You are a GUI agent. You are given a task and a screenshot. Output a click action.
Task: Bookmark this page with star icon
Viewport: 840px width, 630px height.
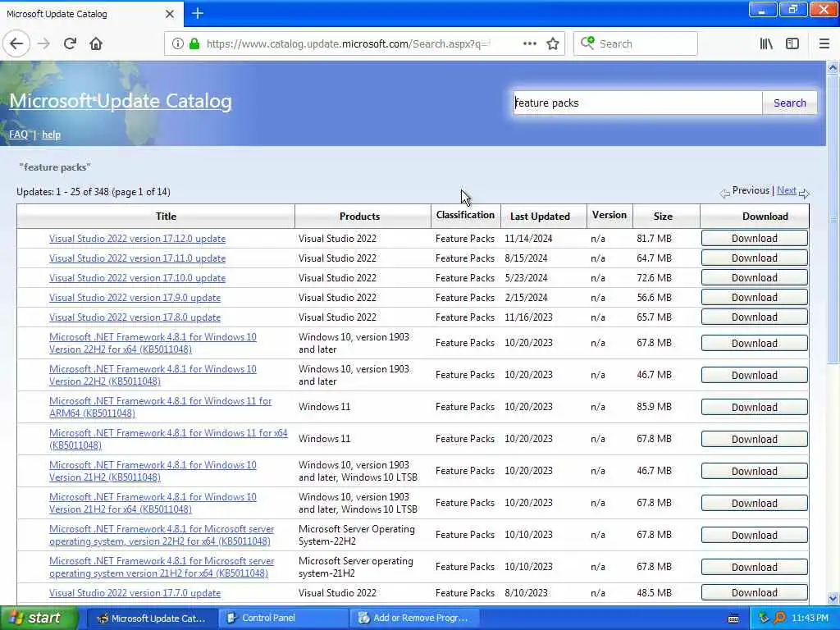553,44
